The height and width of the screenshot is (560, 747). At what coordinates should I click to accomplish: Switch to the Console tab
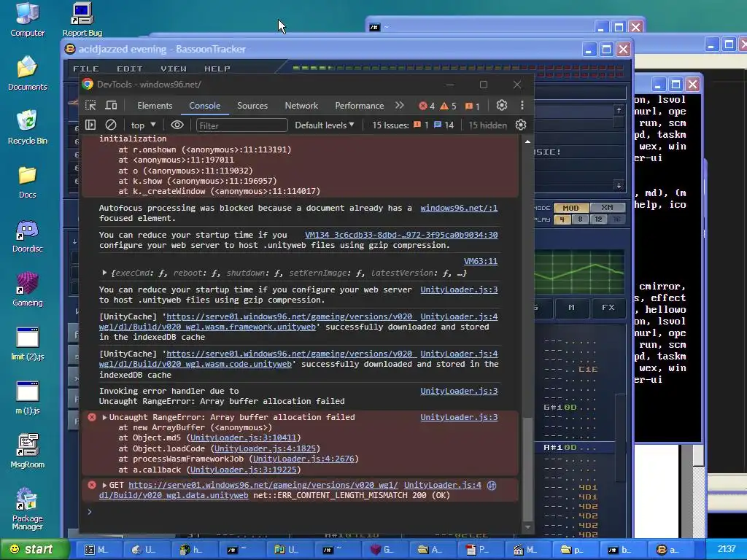(205, 106)
